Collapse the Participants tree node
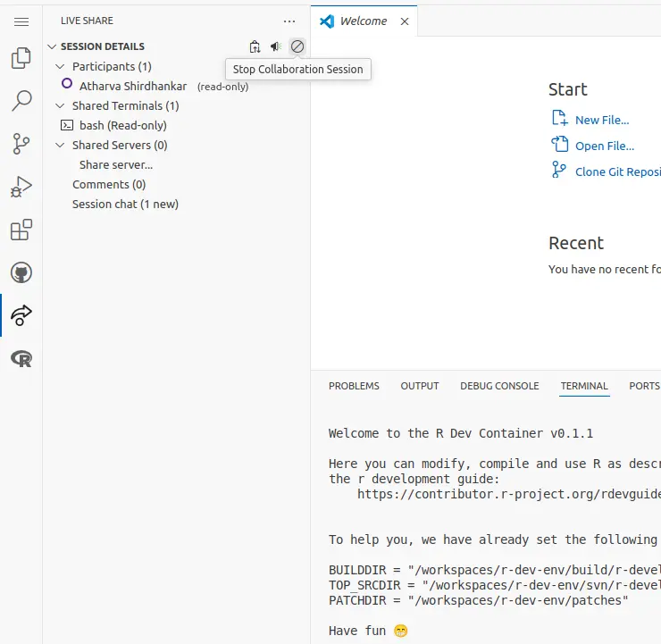Viewport: 661px width, 644px height. [61, 67]
